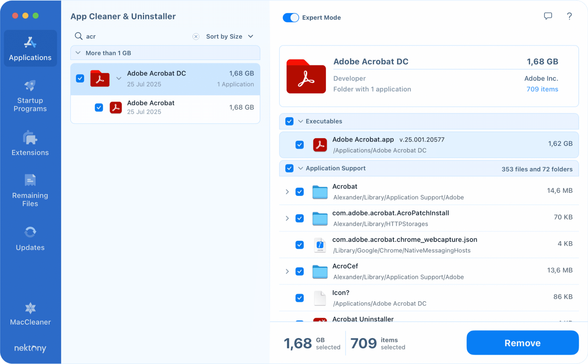Open the feedback chat icon
588x364 pixels.
click(548, 16)
